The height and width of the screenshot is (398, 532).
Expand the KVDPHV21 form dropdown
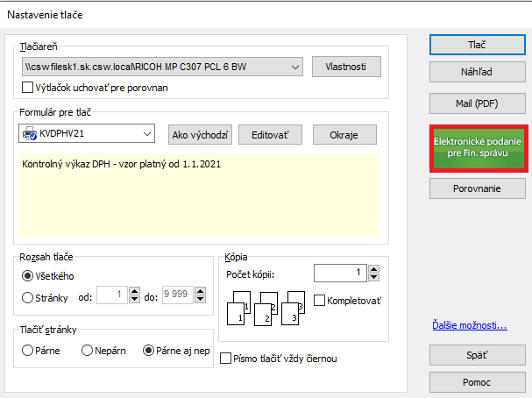[x=147, y=134]
